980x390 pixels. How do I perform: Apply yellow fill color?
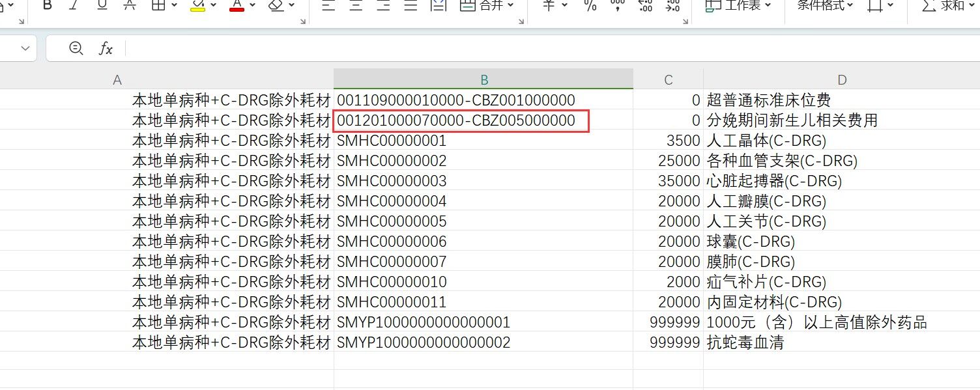click(198, 5)
